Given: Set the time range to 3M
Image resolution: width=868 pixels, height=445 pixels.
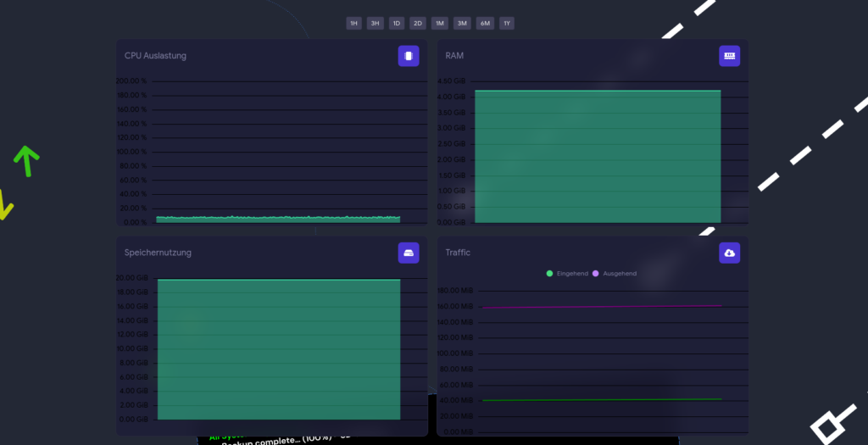Looking at the screenshot, I should coord(462,23).
